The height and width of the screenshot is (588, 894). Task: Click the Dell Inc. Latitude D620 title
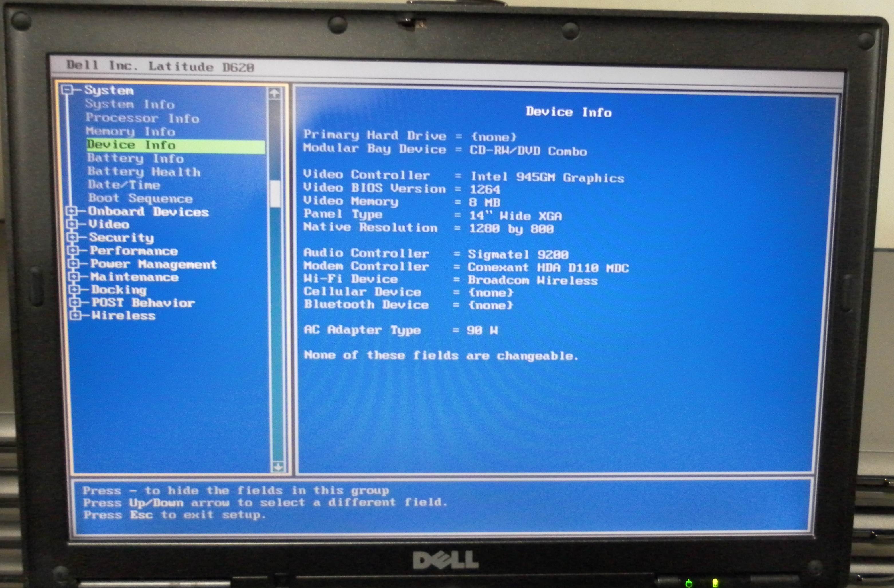click(160, 66)
